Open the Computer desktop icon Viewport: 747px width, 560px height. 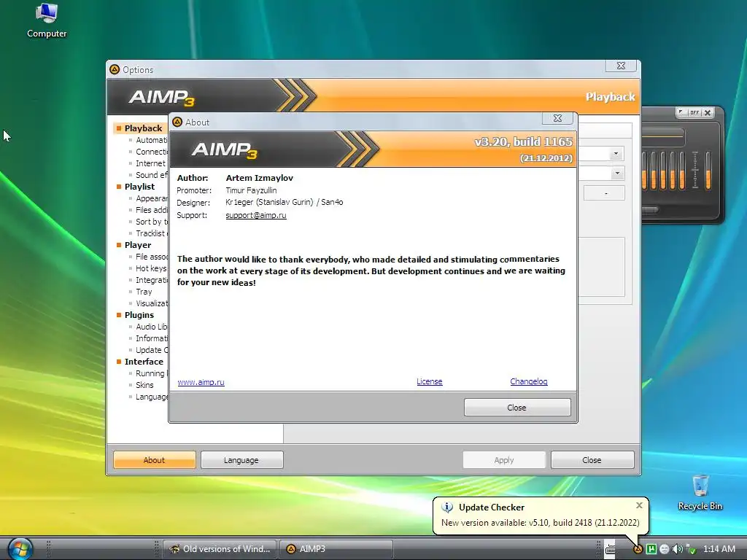click(47, 21)
